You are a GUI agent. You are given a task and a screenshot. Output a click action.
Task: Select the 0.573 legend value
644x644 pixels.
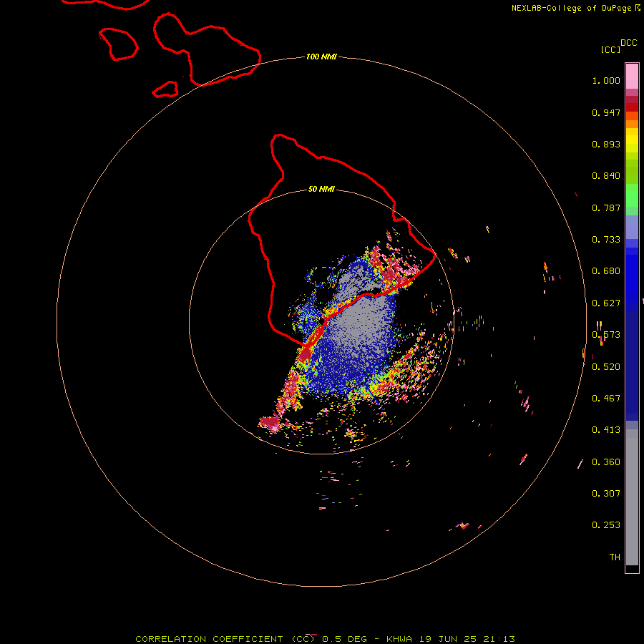coord(606,335)
